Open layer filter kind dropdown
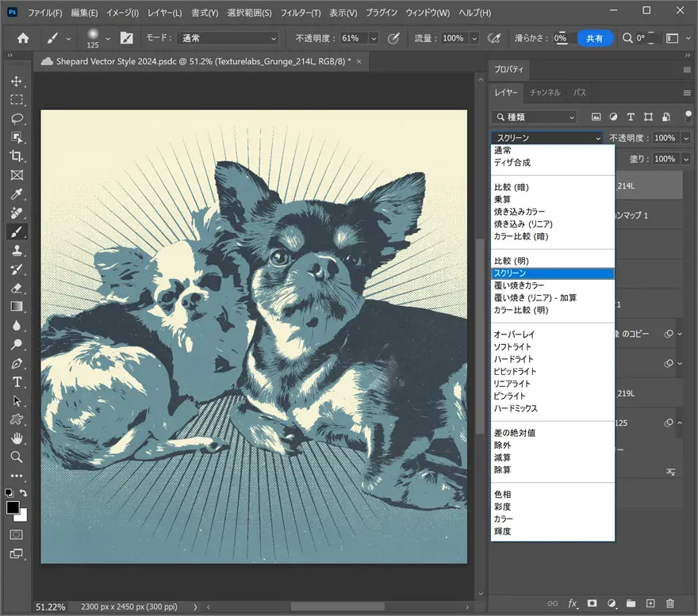The width and height of the screenshot is (698, 616). point(534,117)
